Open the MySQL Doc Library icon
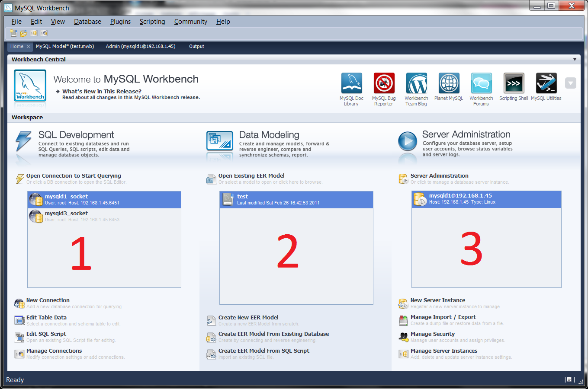The height and width of the screenshot is (389, 588). point(351,83)
